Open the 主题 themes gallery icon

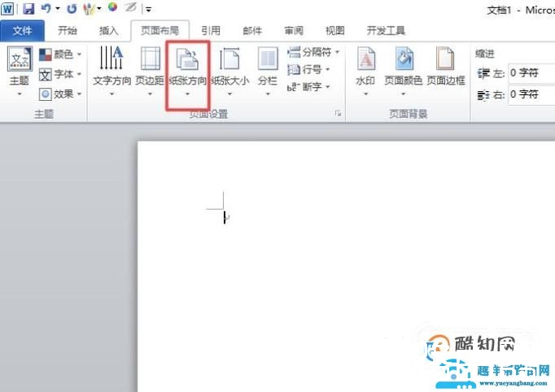point(20,59)
